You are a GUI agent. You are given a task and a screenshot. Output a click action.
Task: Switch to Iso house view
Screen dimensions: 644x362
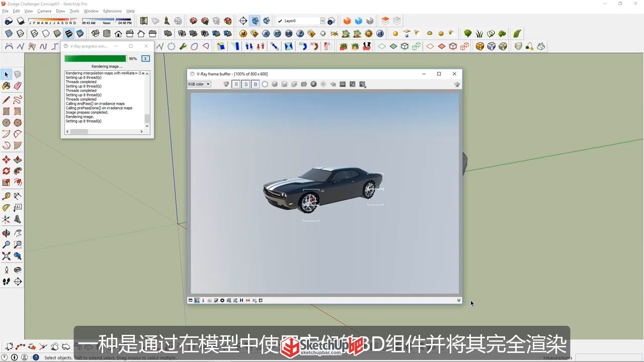tap(96, 34)
